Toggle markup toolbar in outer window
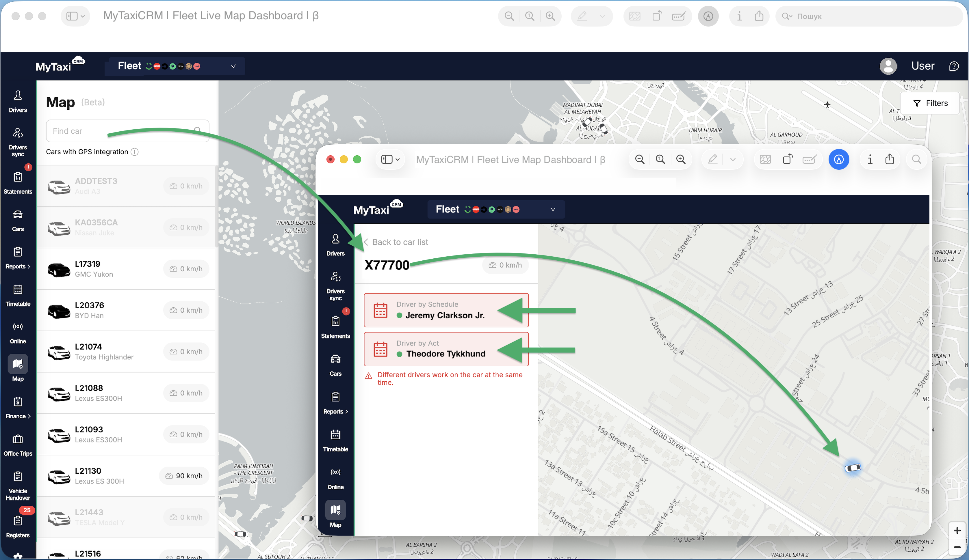969x560 pixels. [708, 16]
